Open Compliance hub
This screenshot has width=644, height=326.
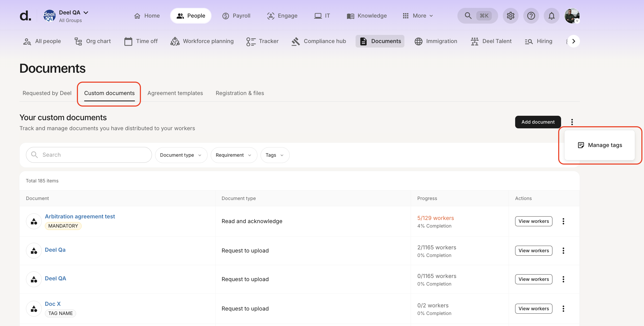point(319,41)
